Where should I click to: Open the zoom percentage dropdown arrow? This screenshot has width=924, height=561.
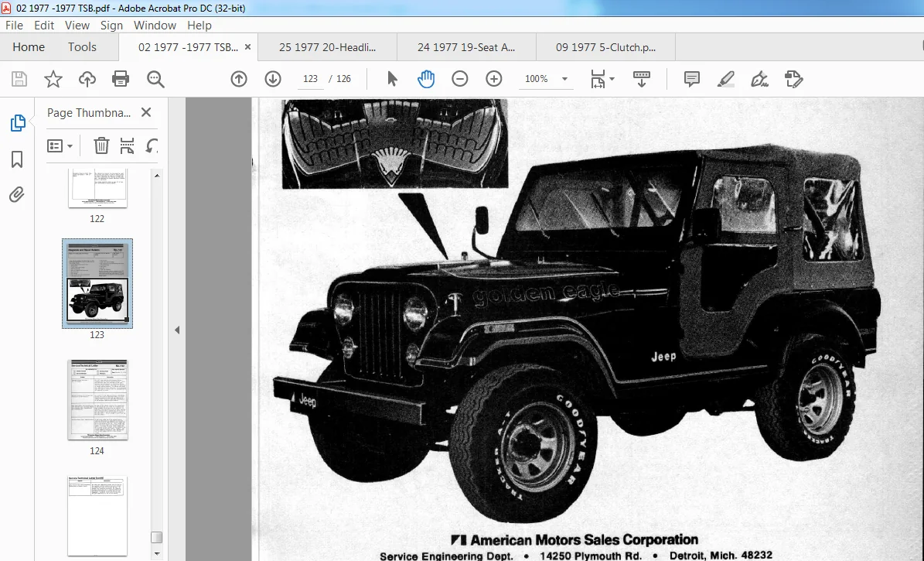(x=564, y=79)
